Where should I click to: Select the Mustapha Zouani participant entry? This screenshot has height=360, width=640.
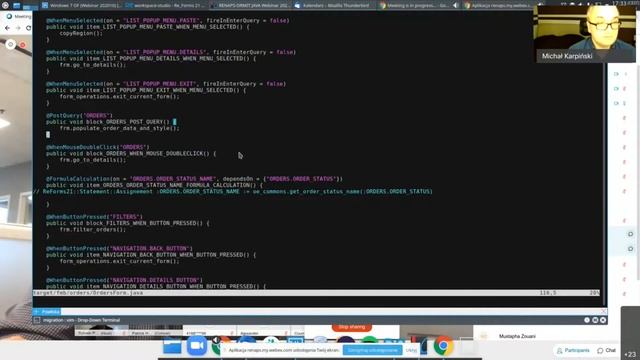[x=517, y=336]
